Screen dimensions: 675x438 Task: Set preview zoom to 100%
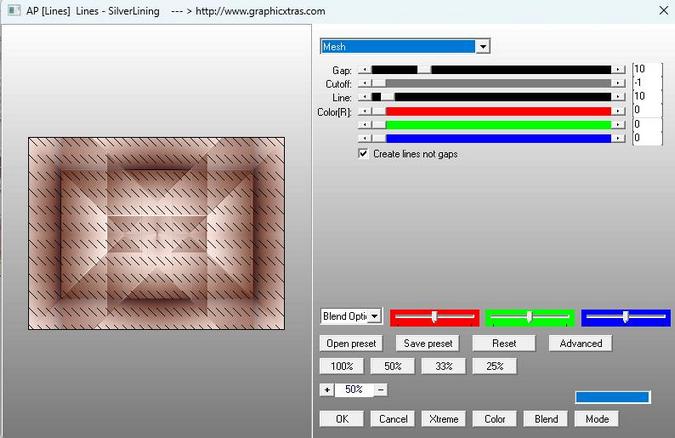tap(341, 367)
